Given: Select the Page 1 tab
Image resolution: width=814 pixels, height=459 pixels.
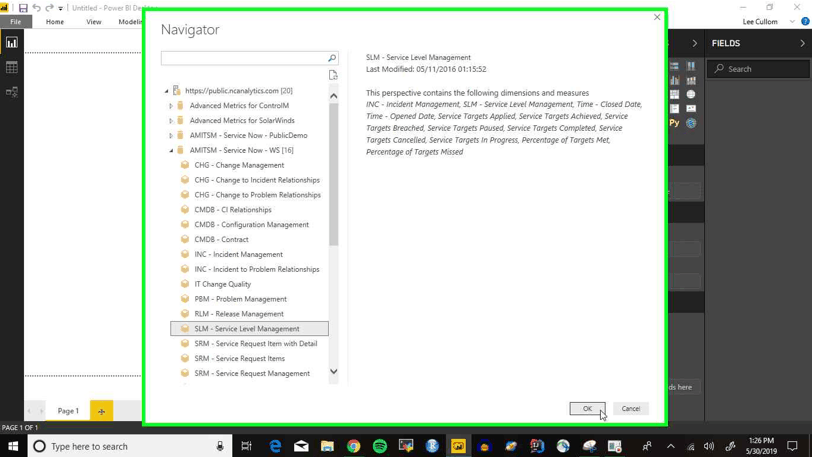Looking at the screenshot, I should [68, 411].
